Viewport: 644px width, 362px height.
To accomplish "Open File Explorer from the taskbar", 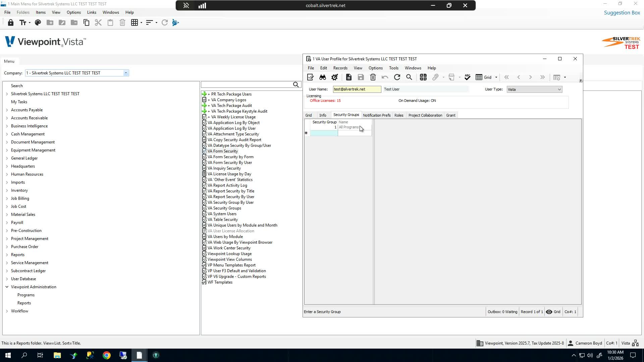I will [x=57, y=355].
